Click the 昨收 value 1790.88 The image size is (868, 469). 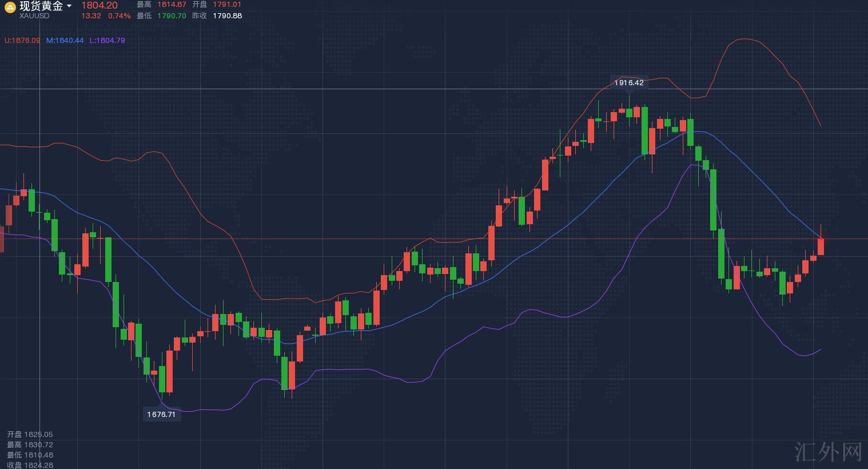point(227,16)
